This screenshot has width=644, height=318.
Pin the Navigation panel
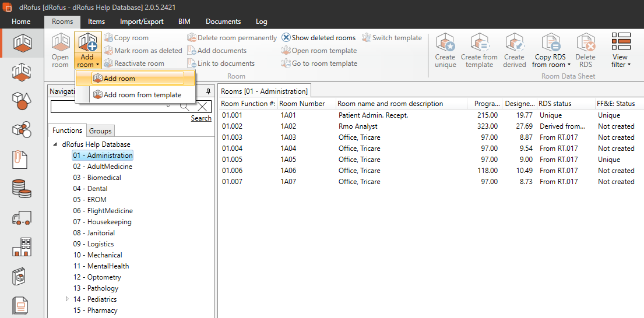pyautogui.click(x=209, y=91)
